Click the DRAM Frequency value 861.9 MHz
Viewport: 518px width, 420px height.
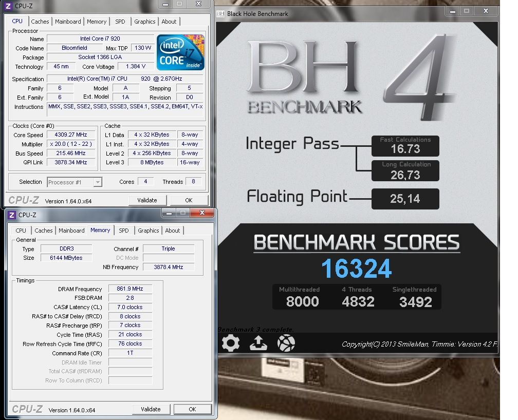(130, 289)
